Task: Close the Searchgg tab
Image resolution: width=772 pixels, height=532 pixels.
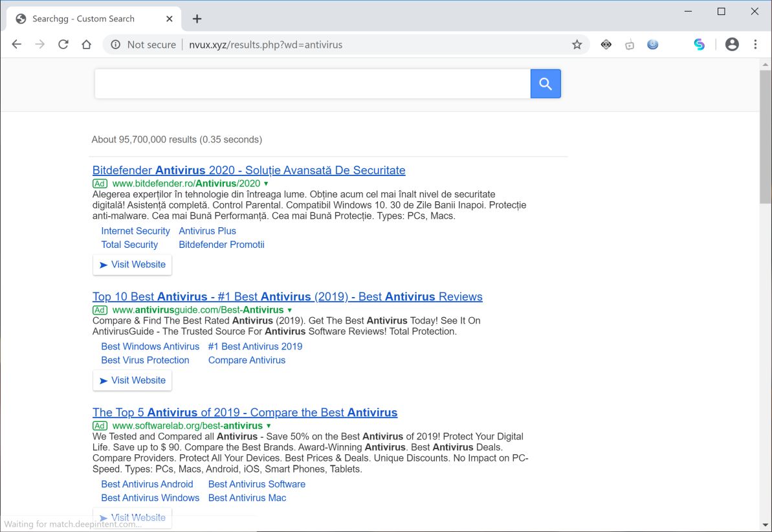Action: click(170, 19)
